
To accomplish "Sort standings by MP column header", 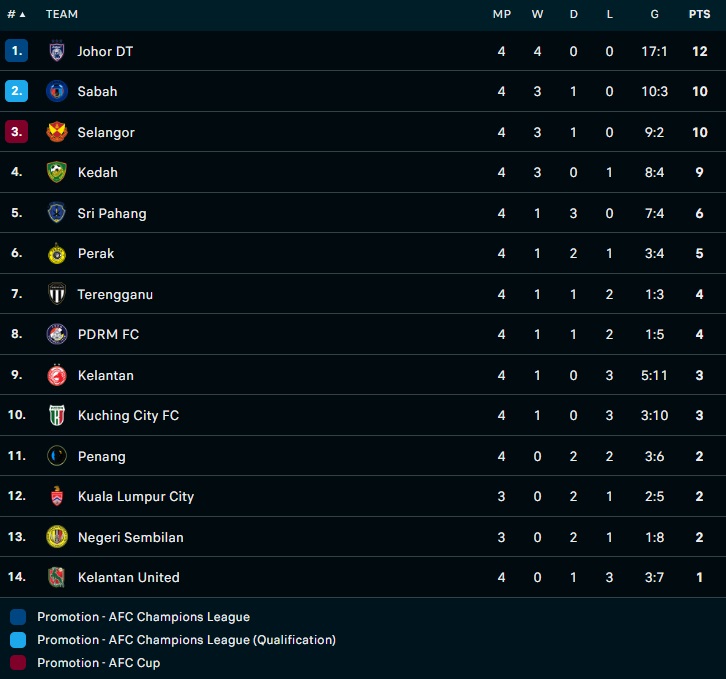I will point(501,14).
